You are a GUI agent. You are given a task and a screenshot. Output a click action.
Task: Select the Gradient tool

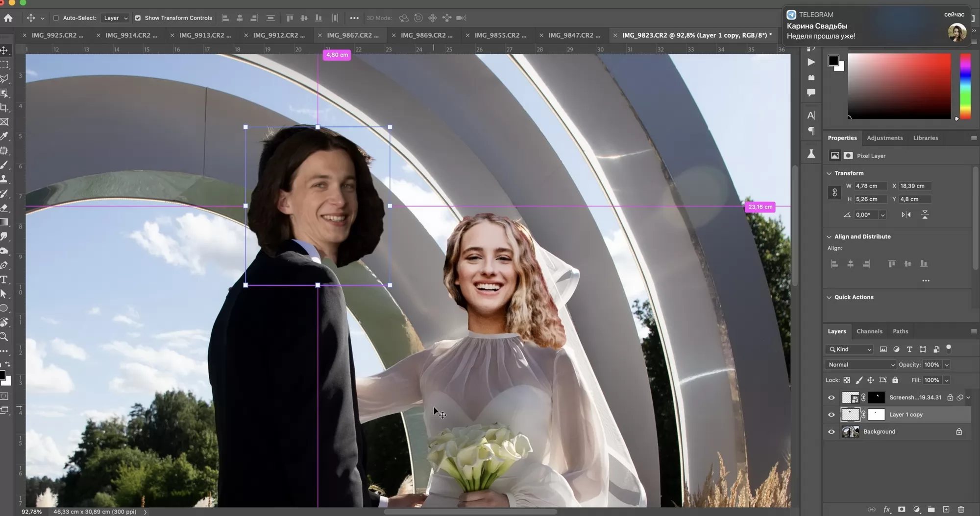tap(4, 222)
